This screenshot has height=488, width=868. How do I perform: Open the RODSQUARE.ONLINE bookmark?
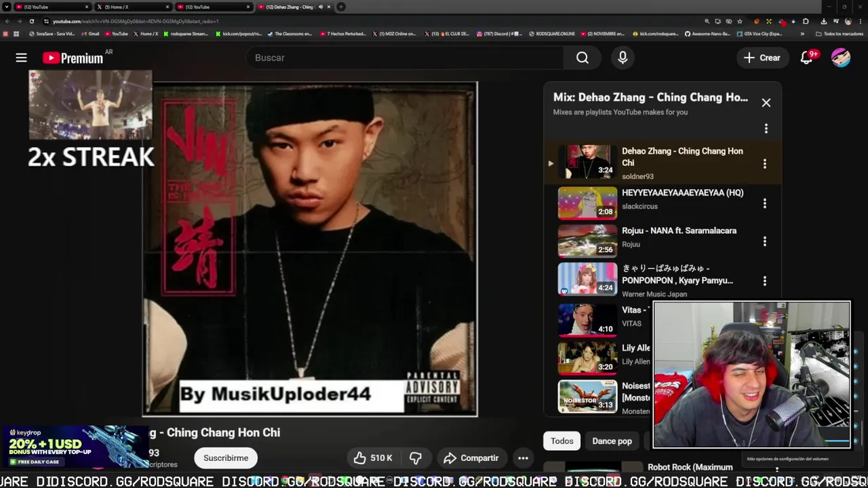551,34
